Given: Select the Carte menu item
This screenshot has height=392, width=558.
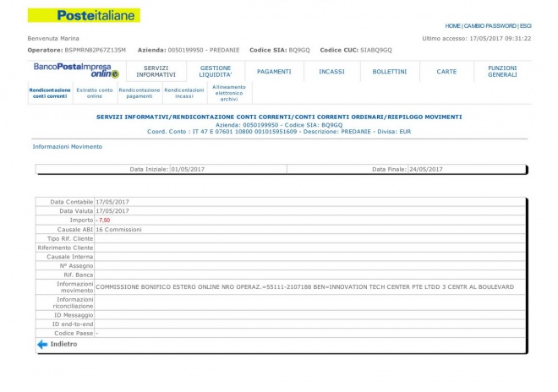Looking at the screenshot, I should [x=446, y=72].
